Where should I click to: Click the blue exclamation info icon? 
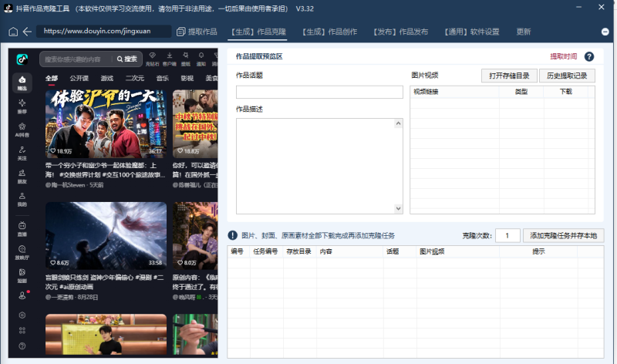(233, 235)
